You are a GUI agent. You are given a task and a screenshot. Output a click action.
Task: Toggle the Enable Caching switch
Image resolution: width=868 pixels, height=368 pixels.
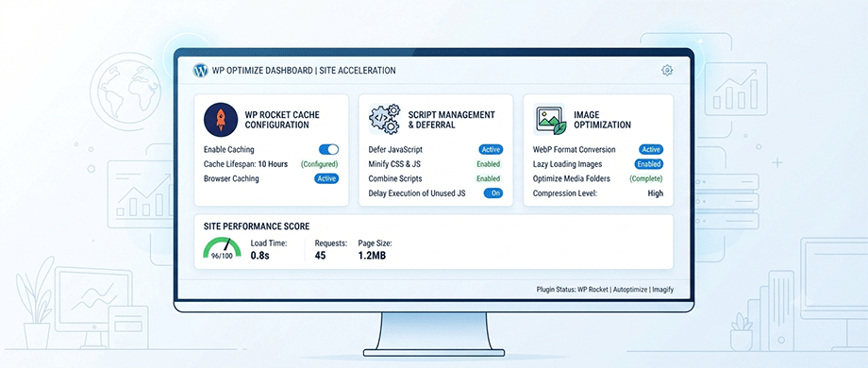[x=329, y=149]
